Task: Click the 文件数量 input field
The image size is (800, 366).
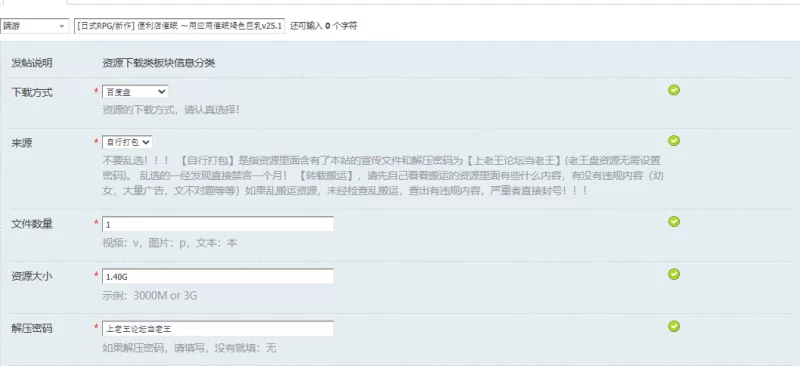Action: pyautogui.click(x=218, y=224)
